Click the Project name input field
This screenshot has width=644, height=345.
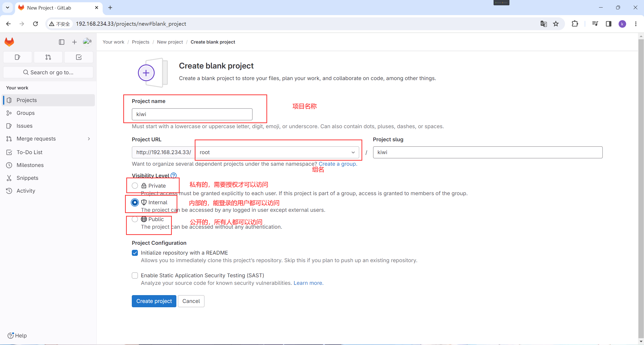click(192, 114)
